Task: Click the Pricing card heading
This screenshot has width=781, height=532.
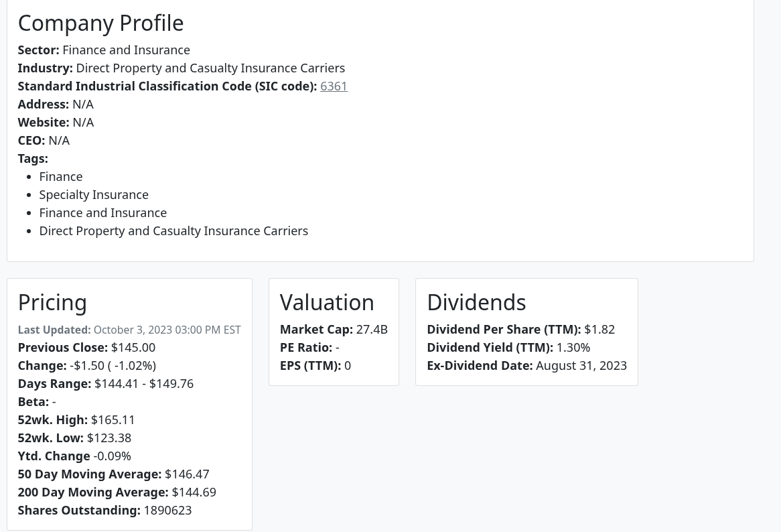Action: click(x=52, y=302)
